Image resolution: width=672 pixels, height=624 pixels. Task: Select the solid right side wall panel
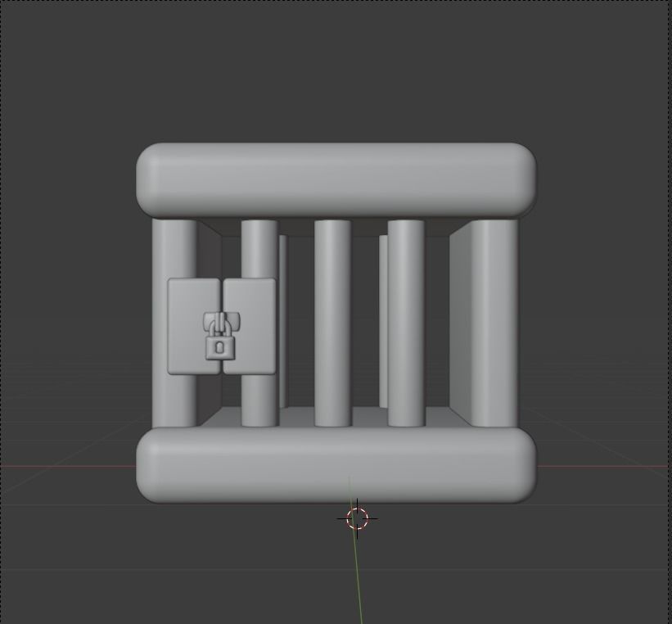(461, 323)
